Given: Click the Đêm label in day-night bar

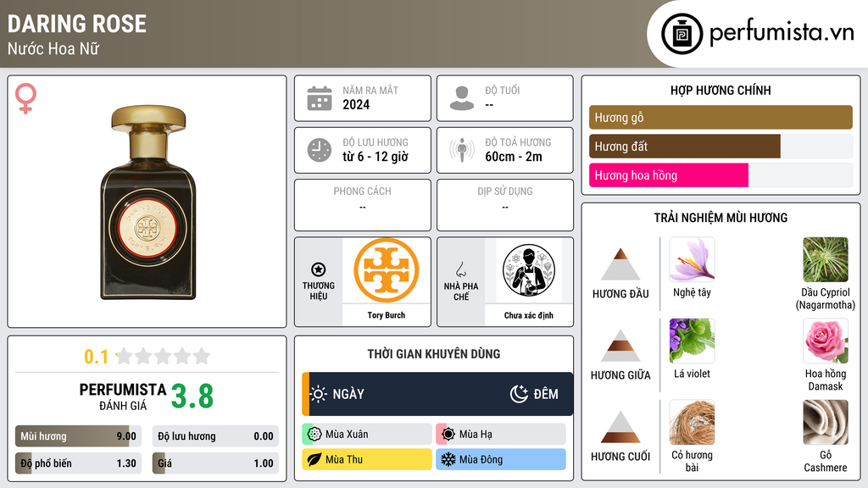Looking at the screenshot, I should coord(546,394).
